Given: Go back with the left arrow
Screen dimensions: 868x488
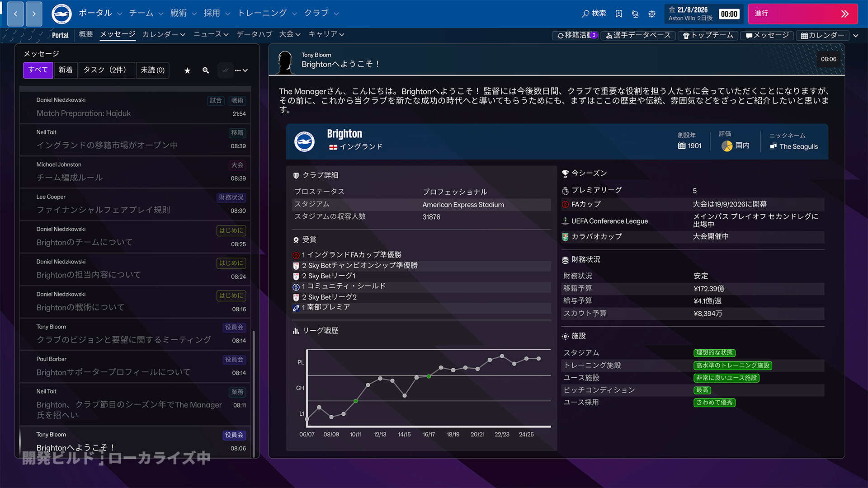Looking at the screenshot, I should pos(15,14).
